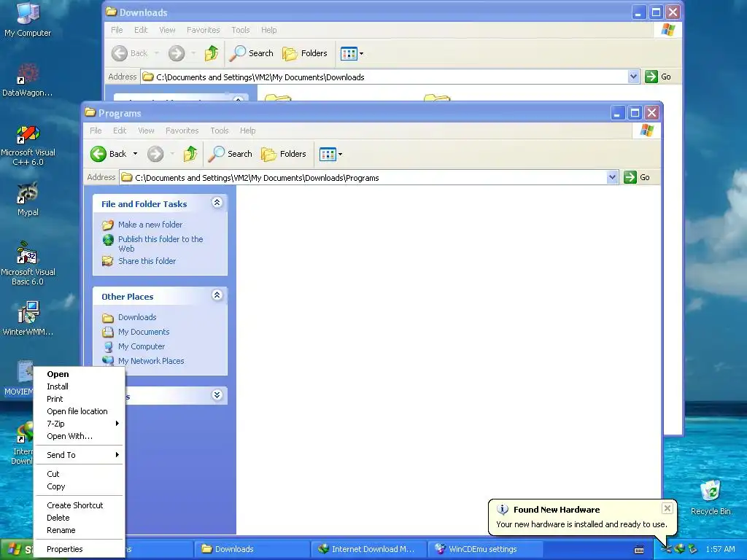Screen dimensions: 747x560
Task: Choose Create Shortcut in context menu
Action: coord(79,506)
